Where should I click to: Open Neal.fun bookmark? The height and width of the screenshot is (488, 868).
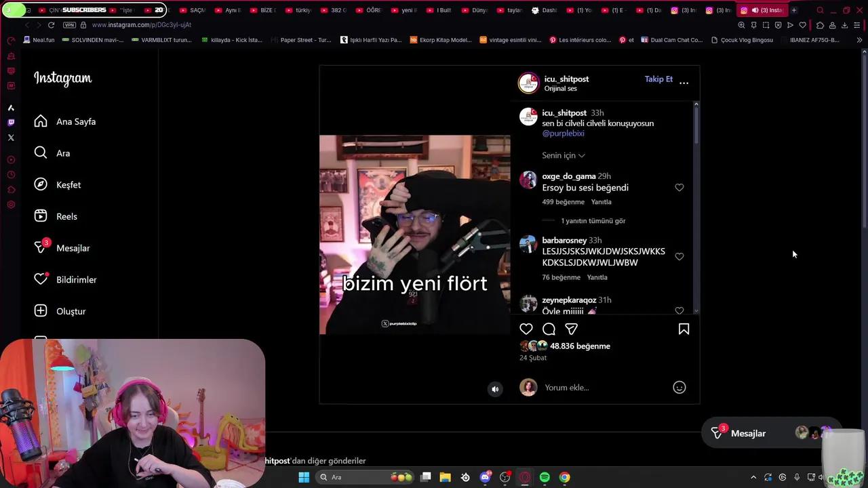pos(39,40)
